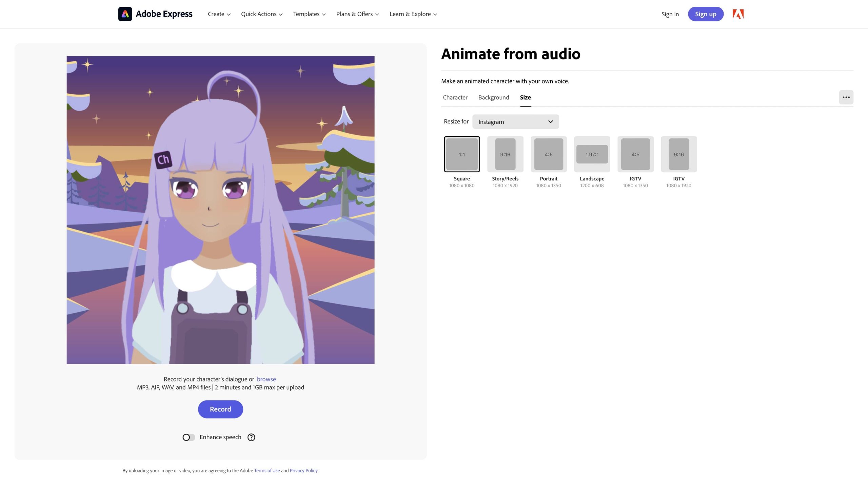Click the browse link to upload audio

click(266, 379)
